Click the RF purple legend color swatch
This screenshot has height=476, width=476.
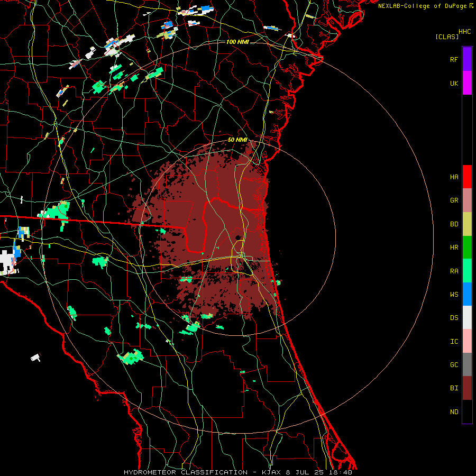(x=467, y=59)
